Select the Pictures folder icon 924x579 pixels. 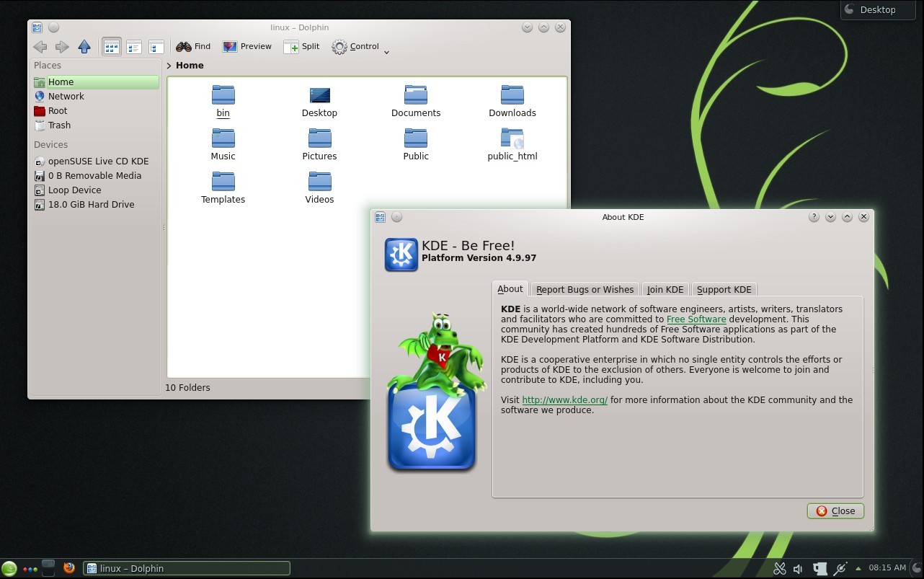[x=319, y=138]
